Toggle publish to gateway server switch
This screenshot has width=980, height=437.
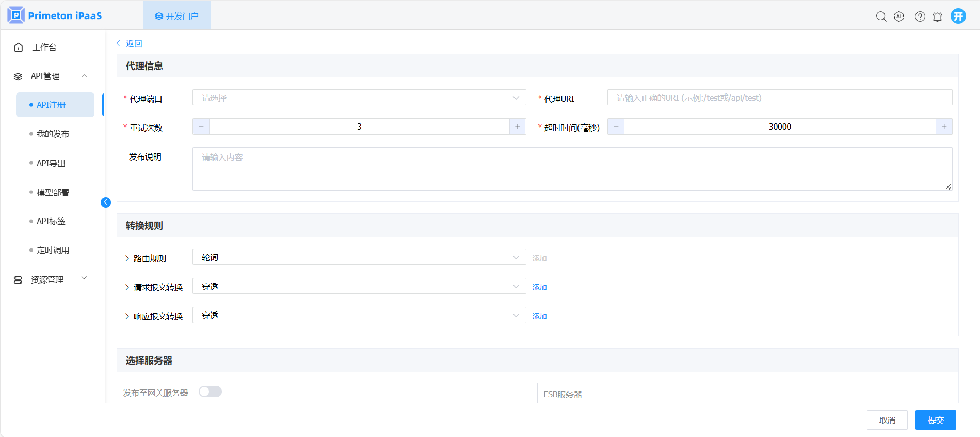[210, 392]
